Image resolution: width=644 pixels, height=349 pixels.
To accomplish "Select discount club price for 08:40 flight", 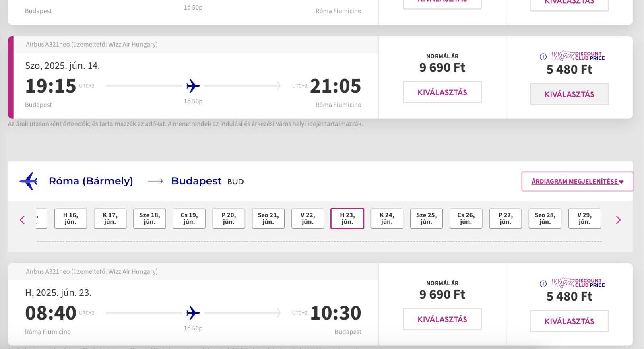I will click(569, 321).
